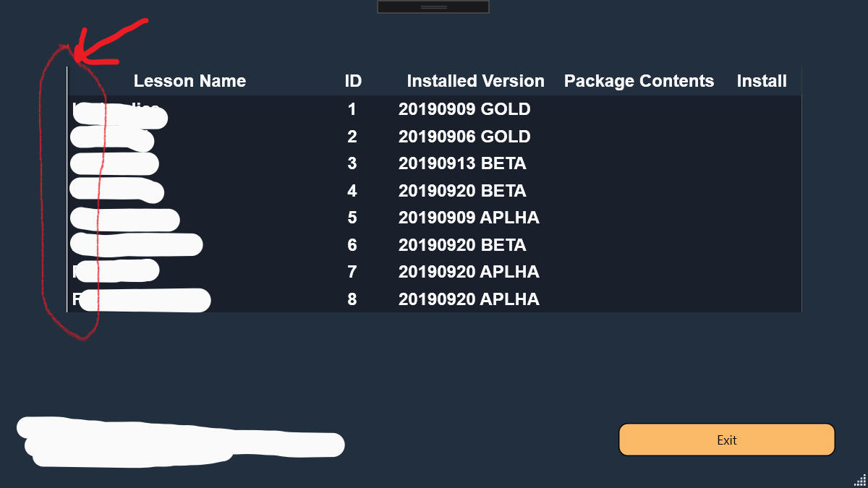Screen dimensions: 868x488
Task: Click the ID column header
Action: (x=353, y=81)
